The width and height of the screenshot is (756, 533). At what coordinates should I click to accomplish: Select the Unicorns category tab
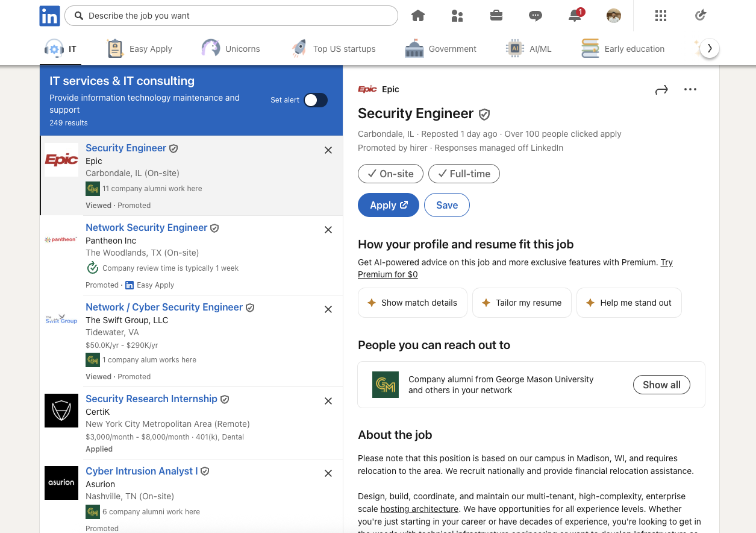click(230, 49)
